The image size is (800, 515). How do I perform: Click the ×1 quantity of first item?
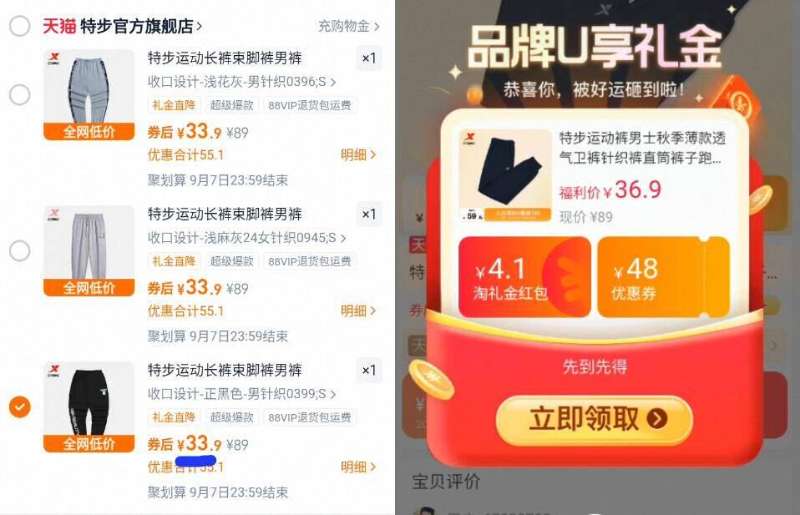tap(368, 58)
